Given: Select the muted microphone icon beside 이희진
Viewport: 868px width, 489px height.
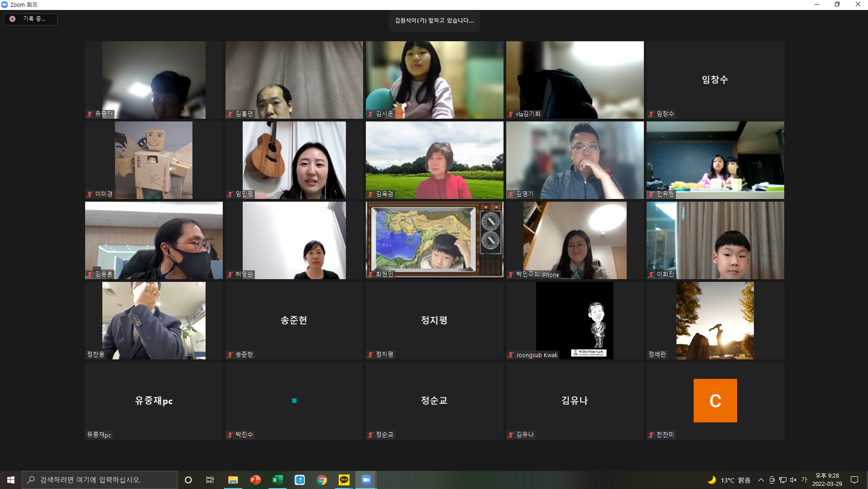Looking at the screenshot, I should coord(651,274).
